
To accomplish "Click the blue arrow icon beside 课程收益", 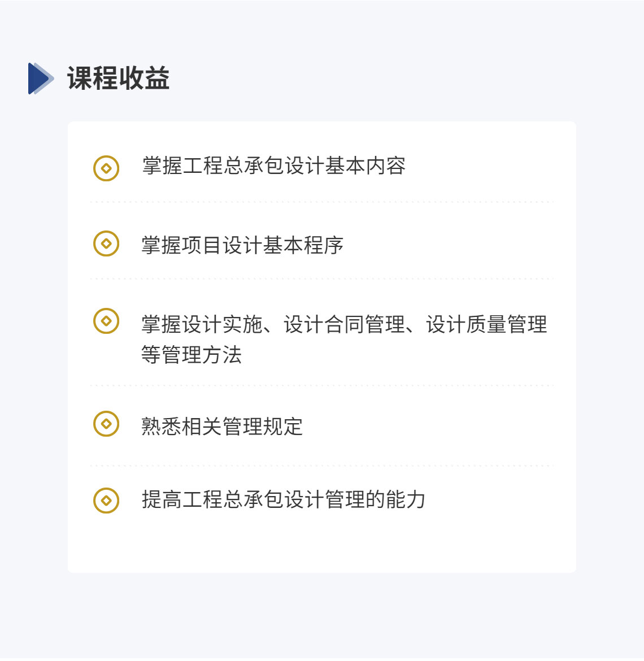I will point(41,79).
